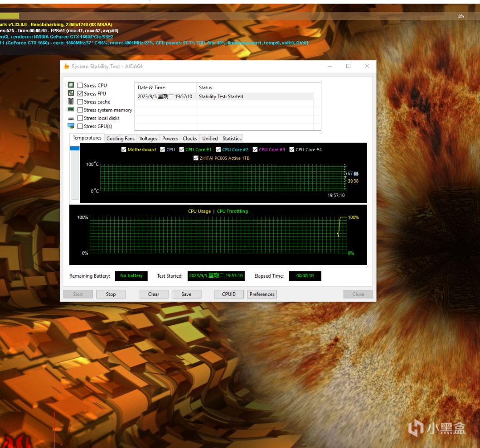Click the Clear button
Screen dimensions: 480x448
(153, 294)
